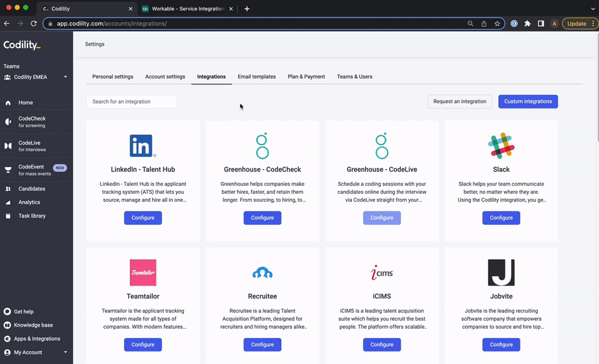Click the Task library sidebar icon
The height and width of the screenshot is (364, 599).
point(8,216)
